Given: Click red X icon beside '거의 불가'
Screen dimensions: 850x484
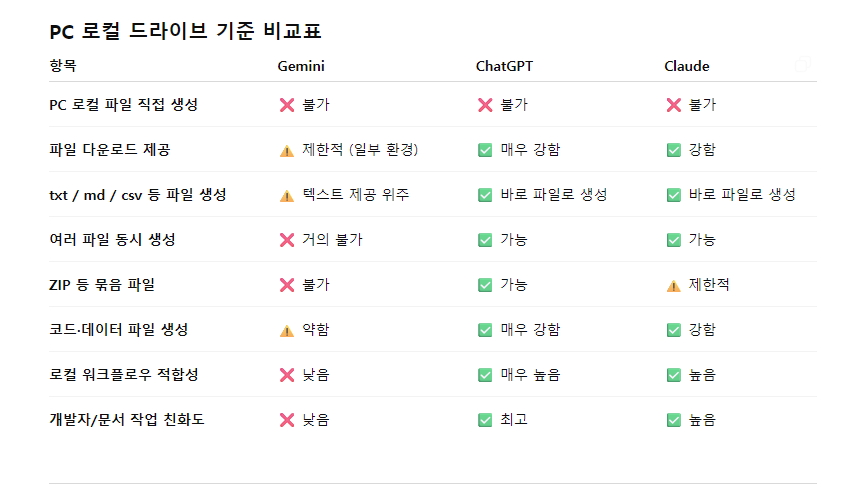Looking at the screenshot, I should 287,240.
